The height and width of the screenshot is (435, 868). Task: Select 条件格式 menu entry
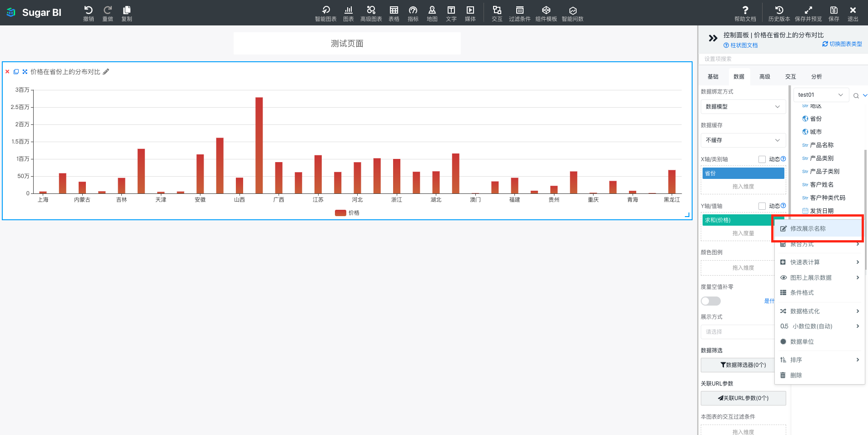click(819, 293)
